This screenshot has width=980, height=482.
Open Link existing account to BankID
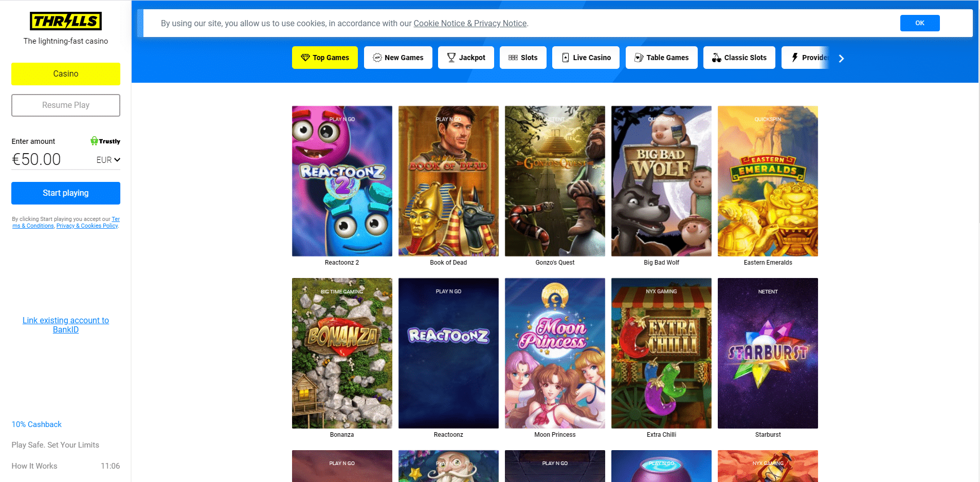pos(66,325)
